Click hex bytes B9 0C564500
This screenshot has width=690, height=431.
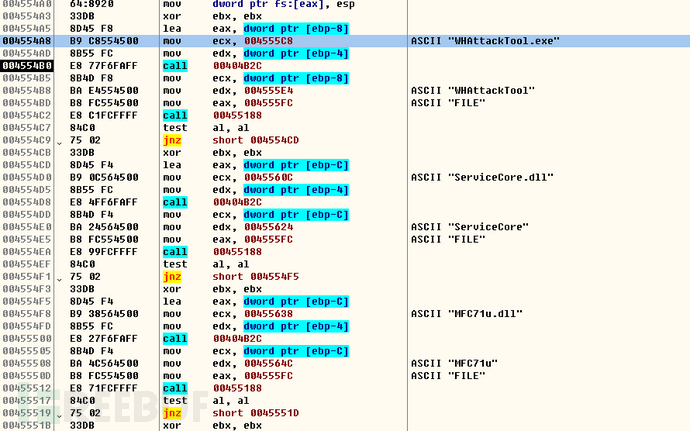coord(104,177)
